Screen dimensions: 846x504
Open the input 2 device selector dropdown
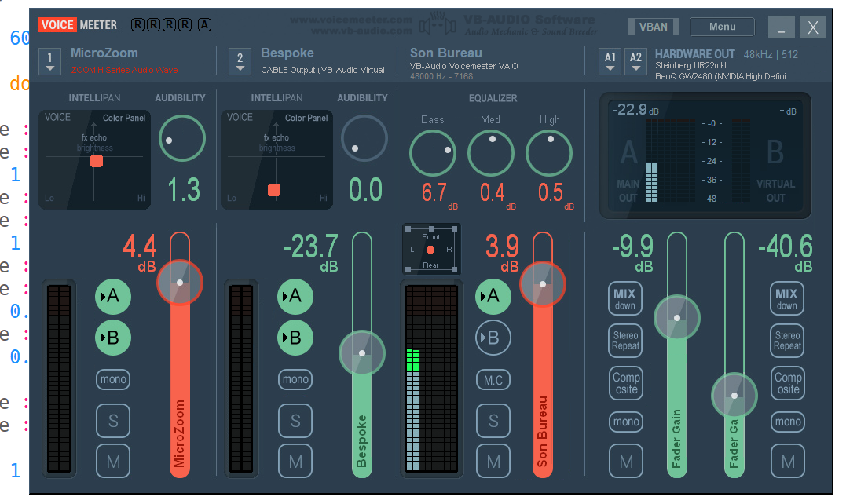pos(240,61)
